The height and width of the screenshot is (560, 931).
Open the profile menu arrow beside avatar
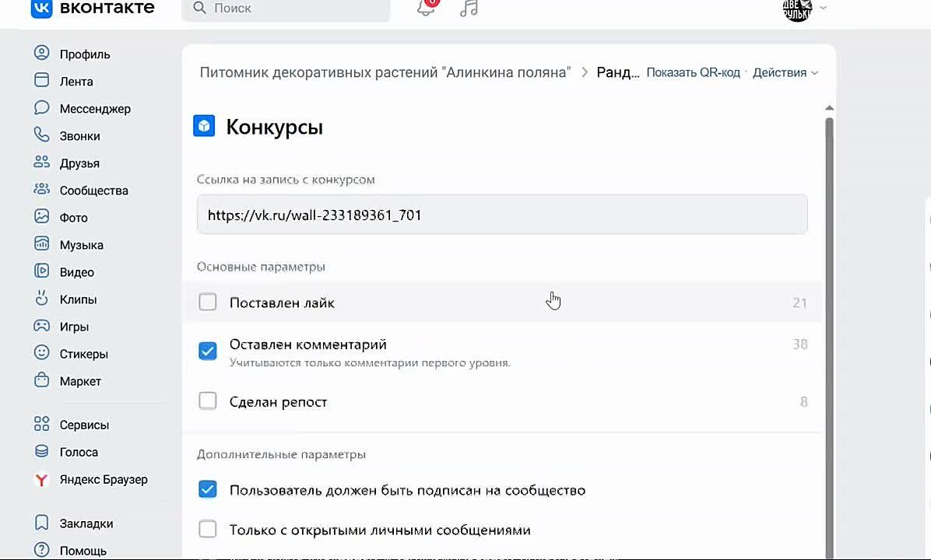point(823,8)
